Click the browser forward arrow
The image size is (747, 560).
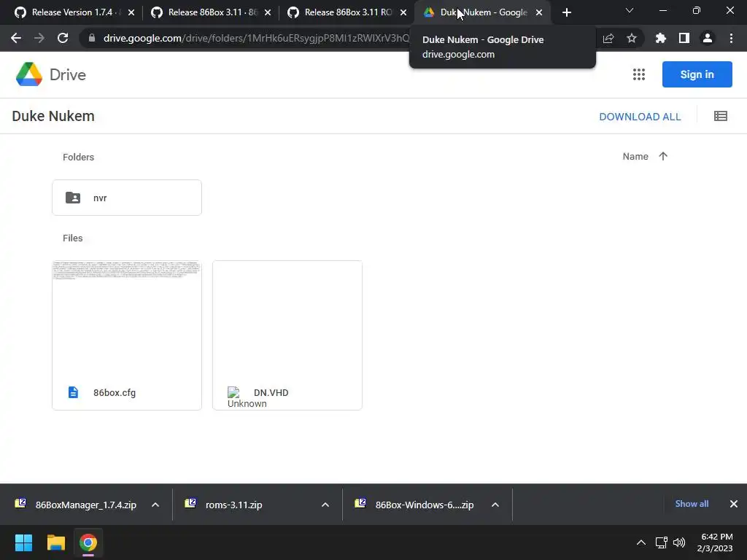[x=39, y=38]
